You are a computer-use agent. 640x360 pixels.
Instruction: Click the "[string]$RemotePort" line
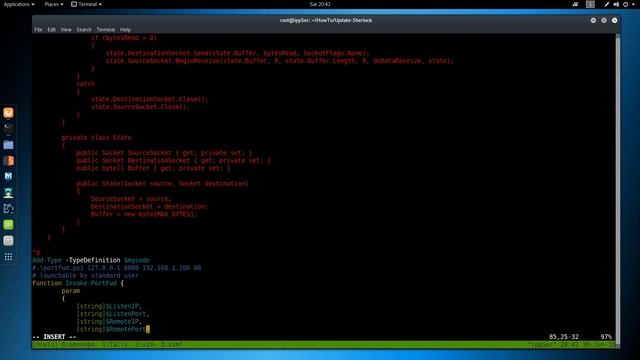click(x=111, y=329)
